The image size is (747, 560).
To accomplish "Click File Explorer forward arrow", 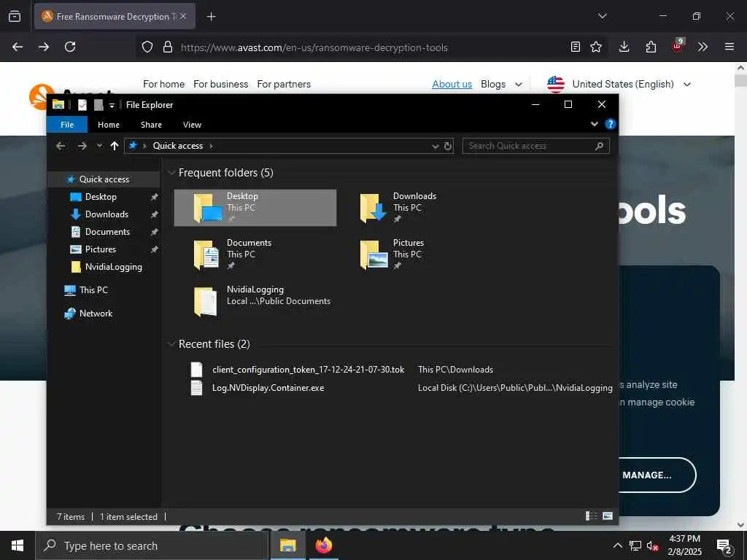I will [x=82, y=146].
